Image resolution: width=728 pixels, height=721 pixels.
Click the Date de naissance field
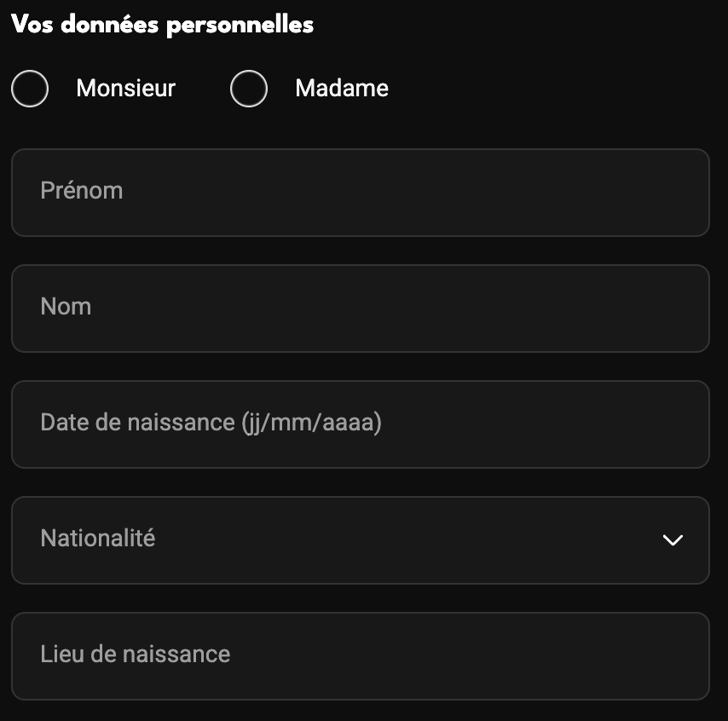coord(361,424)
